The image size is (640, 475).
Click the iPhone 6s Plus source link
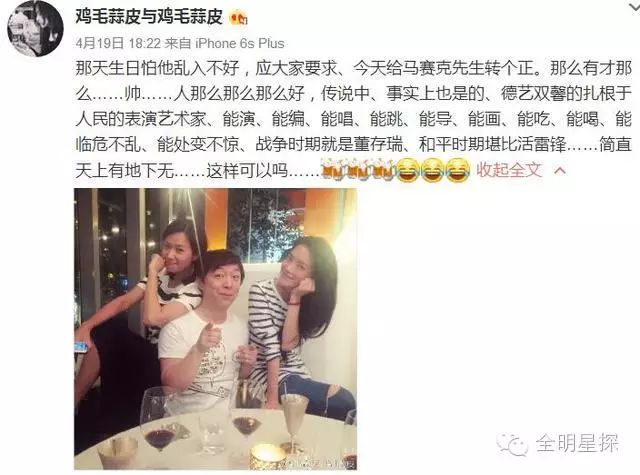pos(240,43)
